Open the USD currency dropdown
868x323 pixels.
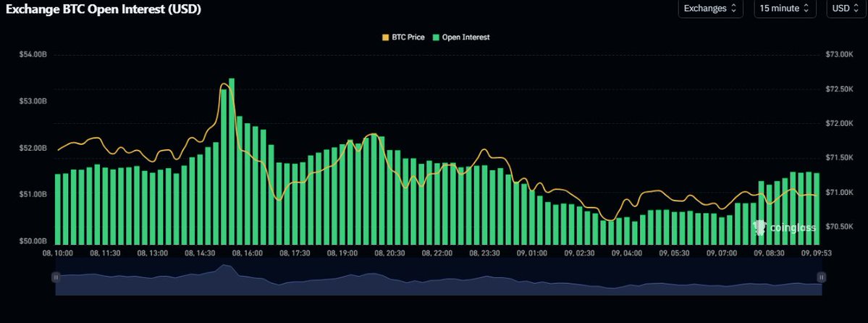tap(845, 9)
